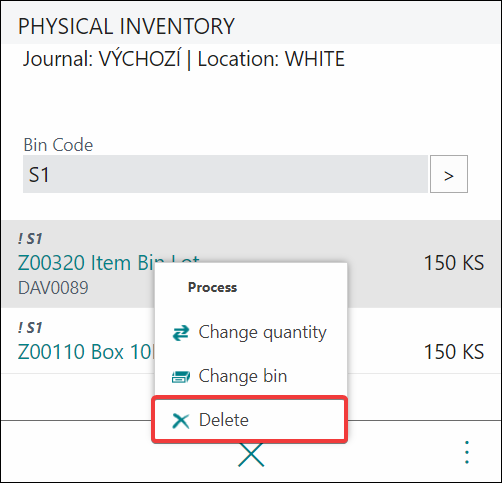Click the 150 KS quantity of Z00320

point(454,263)
